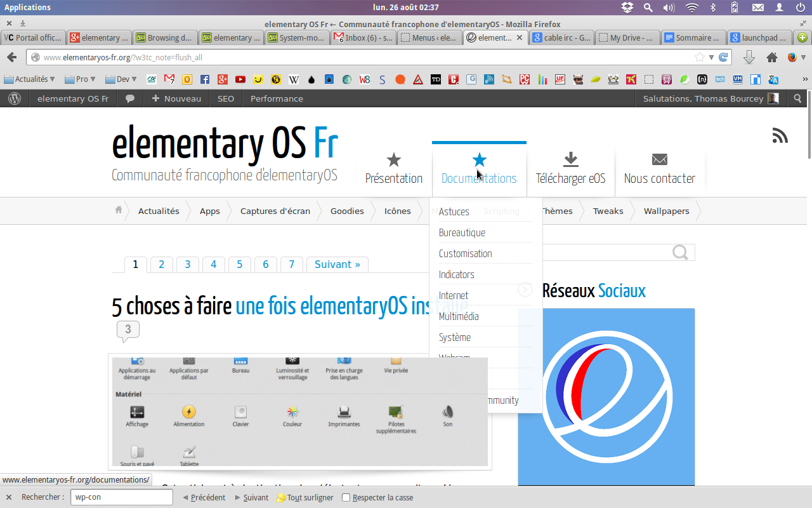Go to the Wallpapers category
The image size is (812, 508).
pyautogui.click(x=666, y=211)
